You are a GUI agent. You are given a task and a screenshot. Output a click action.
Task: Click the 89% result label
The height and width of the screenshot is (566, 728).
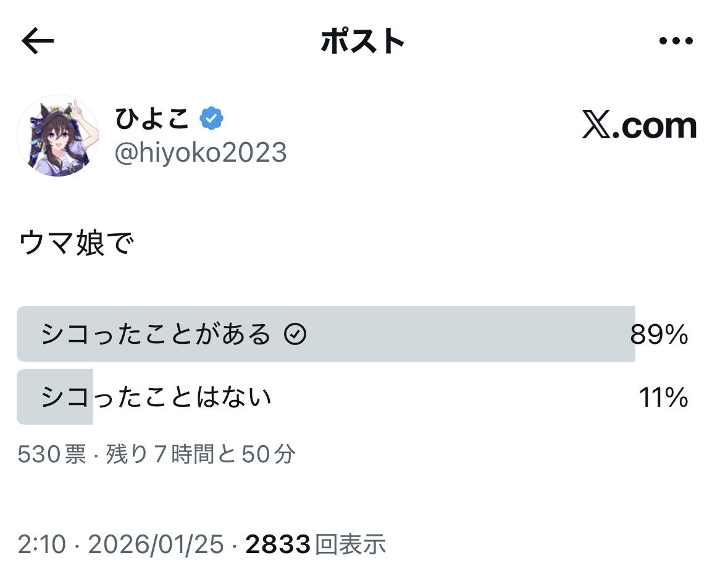[x=659, y=335]
